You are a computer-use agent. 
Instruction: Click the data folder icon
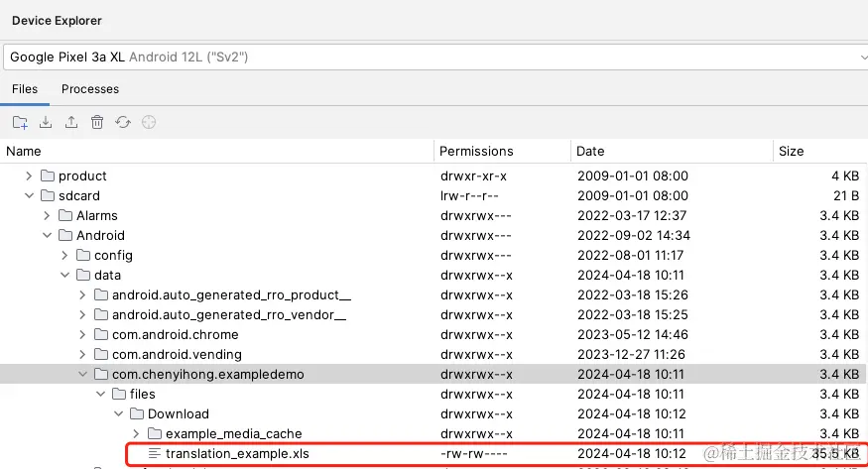click(83, 276)
